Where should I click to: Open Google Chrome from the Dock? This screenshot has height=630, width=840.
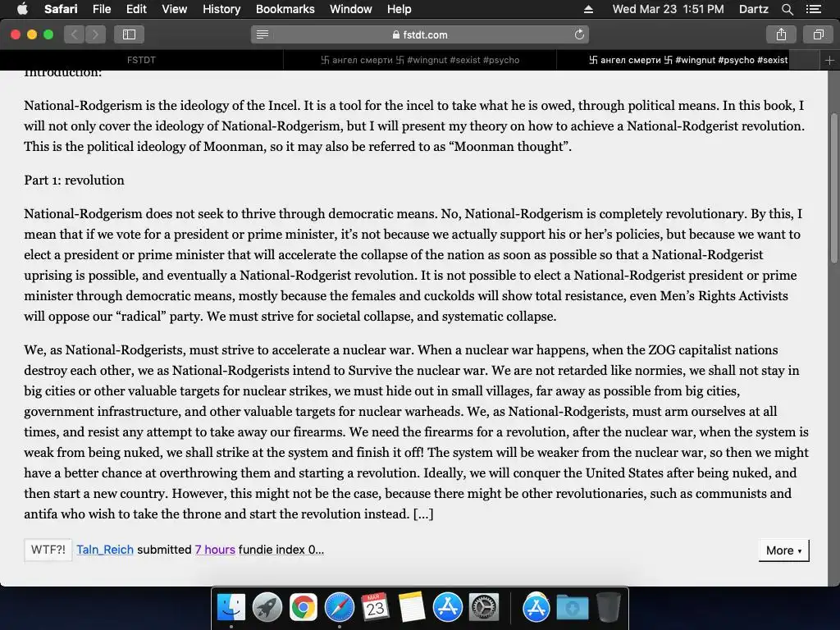tap(304, 608)
